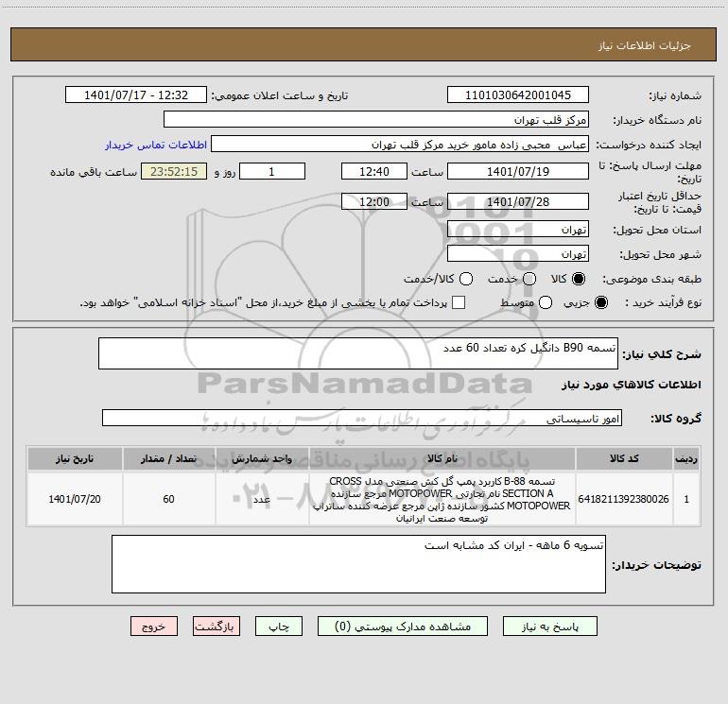Click the نام دستگاه خریدار label

[657, 121]
